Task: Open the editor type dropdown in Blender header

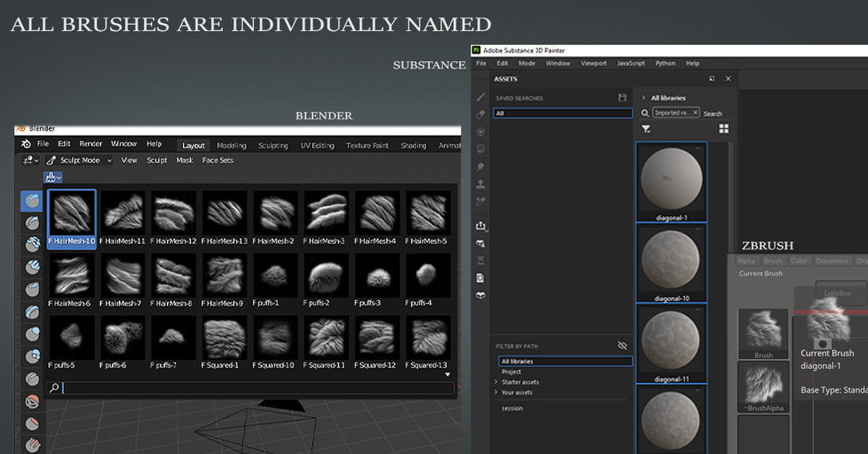Action: (30, 160)
